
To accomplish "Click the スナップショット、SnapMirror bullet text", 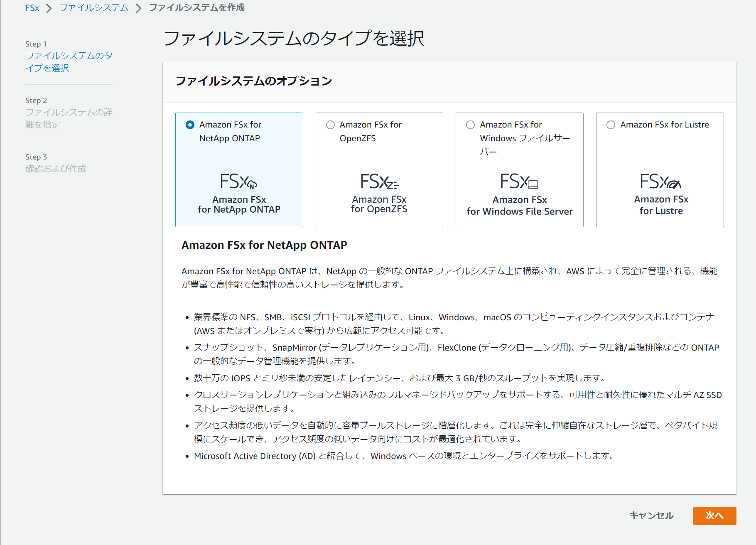I will click(457, 354).
